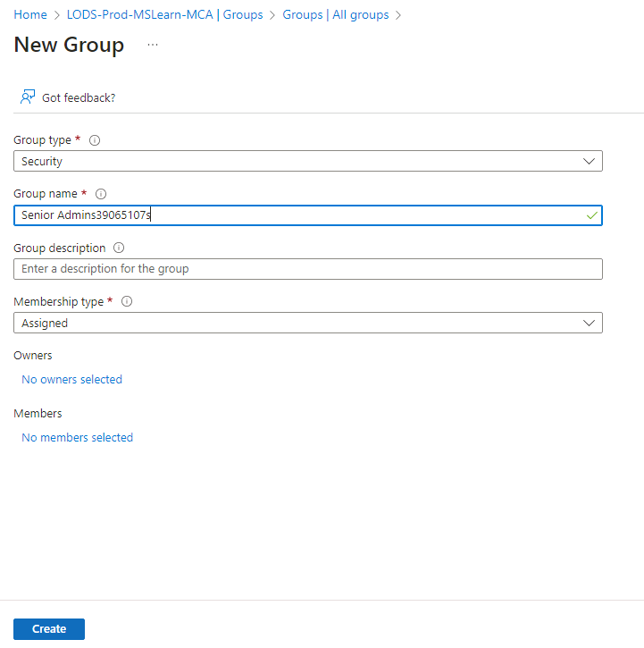Open LODS-Prod-MSLearn-MCA | Groups breadcrumb
Image resolution: width=644 pixels, height=648 pixels.
pos(164,15)
